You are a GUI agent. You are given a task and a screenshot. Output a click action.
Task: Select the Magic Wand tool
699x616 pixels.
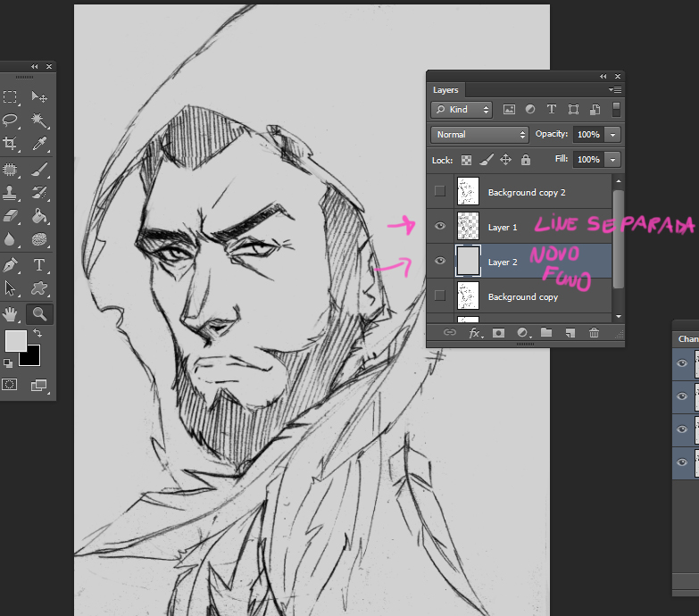[39, 120]
